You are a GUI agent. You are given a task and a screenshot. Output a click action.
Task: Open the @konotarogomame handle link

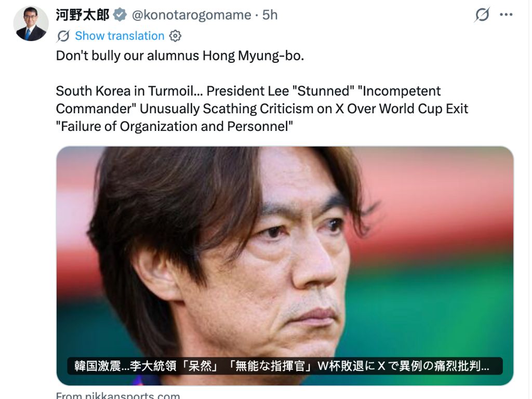coord(191,15)
